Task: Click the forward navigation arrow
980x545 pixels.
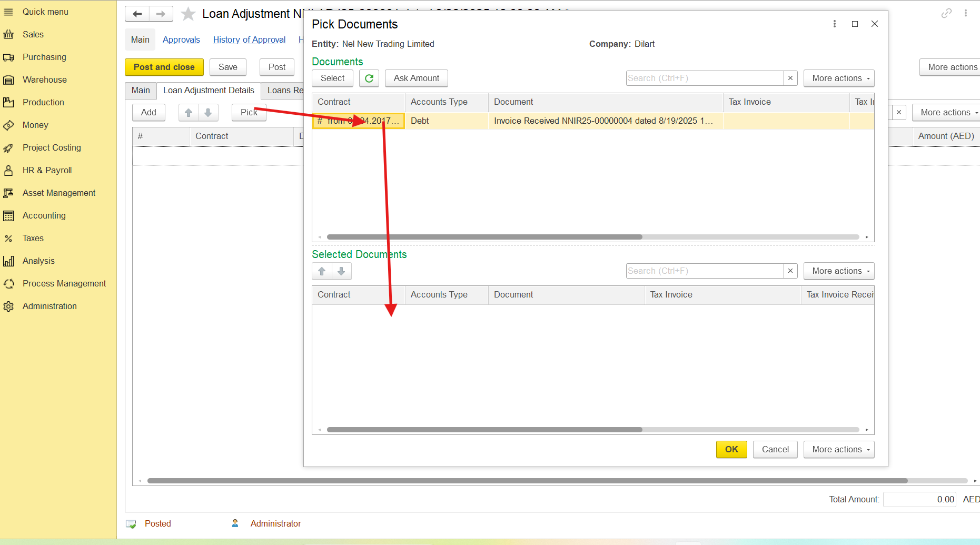Action: click(x=161, y=14)
